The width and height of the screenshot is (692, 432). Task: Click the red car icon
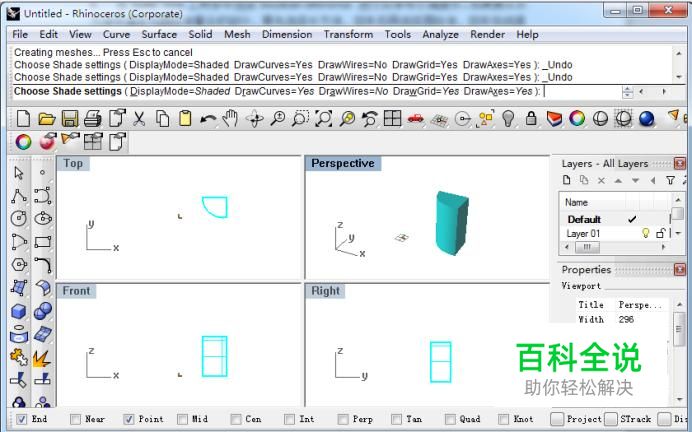pyautogui.click(x=415, y=118)
